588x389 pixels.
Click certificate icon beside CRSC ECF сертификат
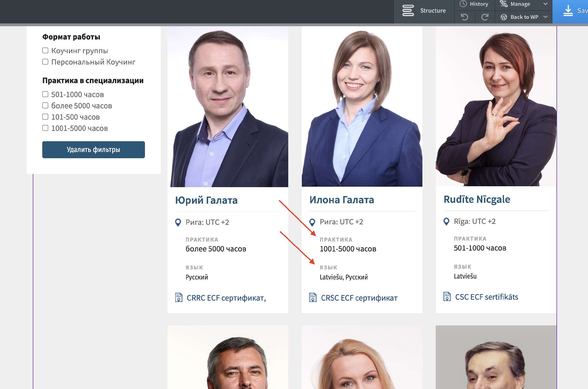[x=313, y=297]
